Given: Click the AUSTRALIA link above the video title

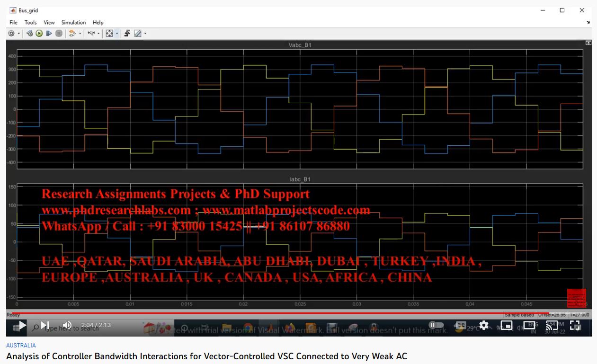Looking at the screenshot, I should [x=21, y=346].
